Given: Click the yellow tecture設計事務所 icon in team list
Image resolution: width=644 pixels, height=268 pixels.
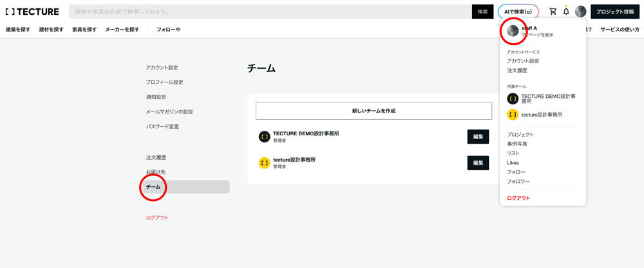Looking at the screenshot, I should [264, 163].
